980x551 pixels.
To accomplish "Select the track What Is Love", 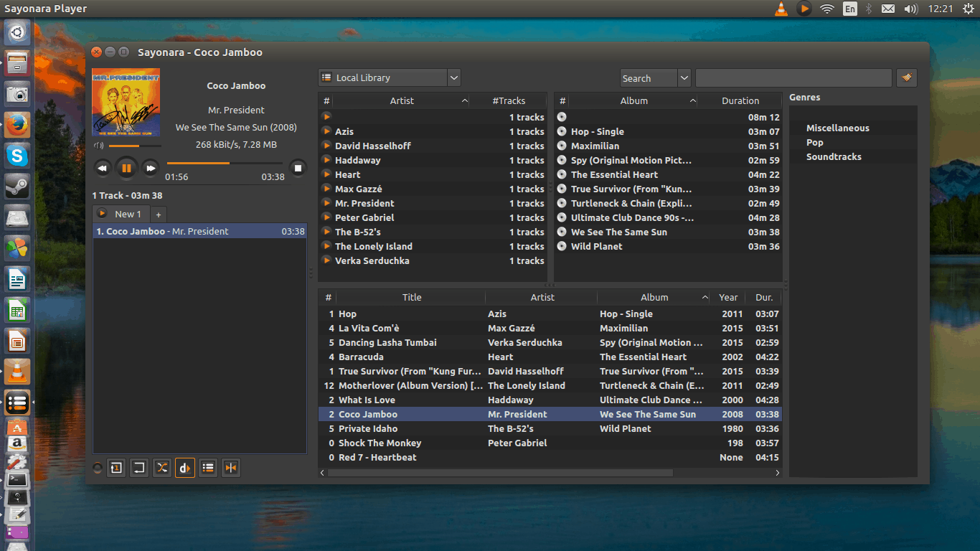I will [x=550, y=400].
